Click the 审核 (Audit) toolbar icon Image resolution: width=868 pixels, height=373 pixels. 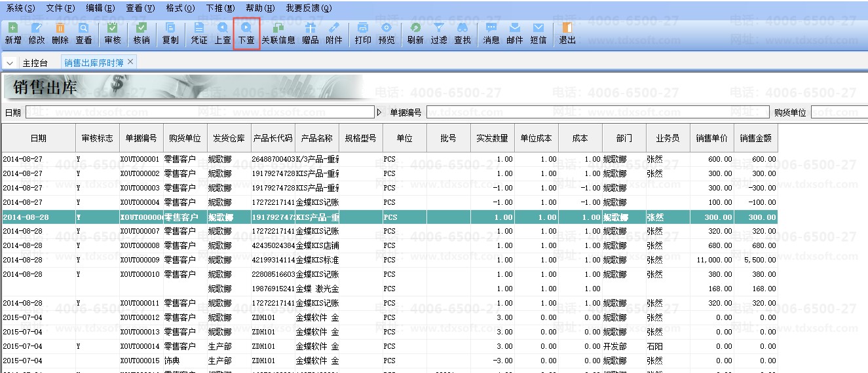coord(113,33)
